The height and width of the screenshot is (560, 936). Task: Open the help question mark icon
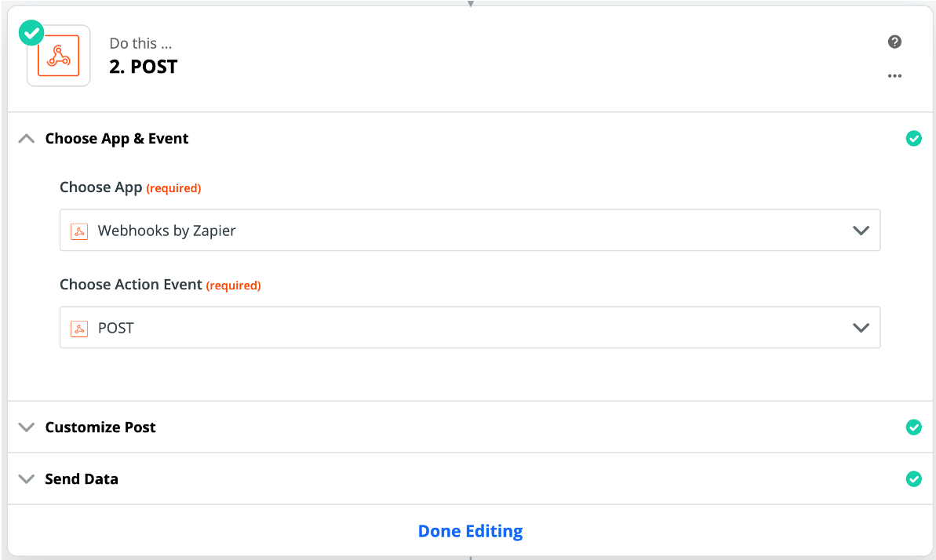(x=894, y=42)
